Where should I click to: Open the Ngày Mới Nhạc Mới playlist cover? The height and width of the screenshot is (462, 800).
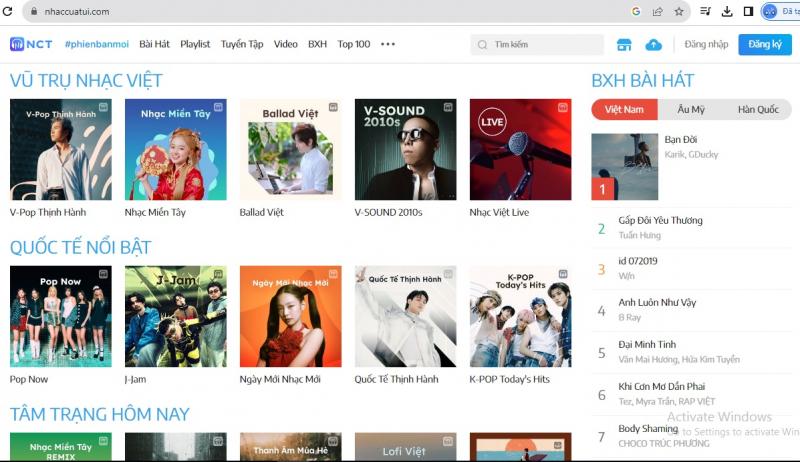[290, 316]
